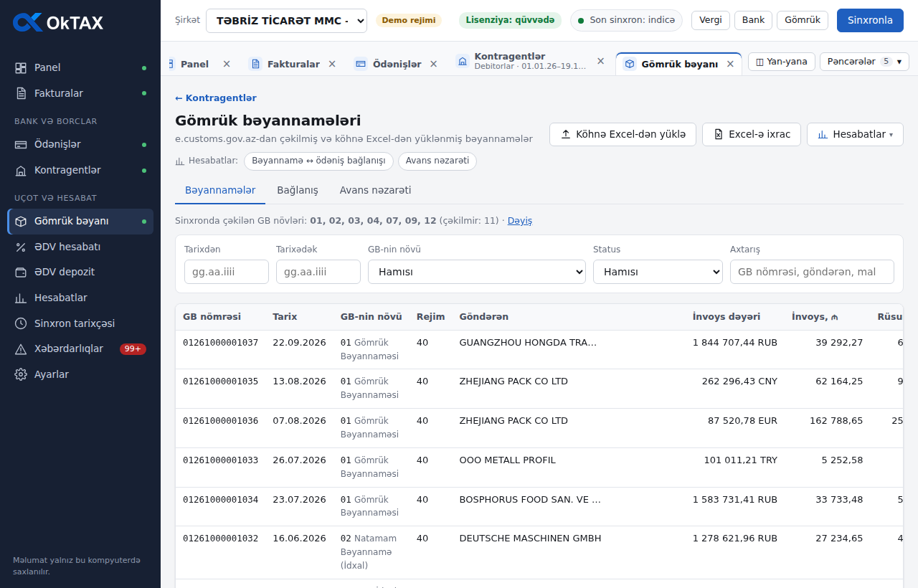
Task: Open the Status filter dropdown
Action: click(x=658, y=272)
